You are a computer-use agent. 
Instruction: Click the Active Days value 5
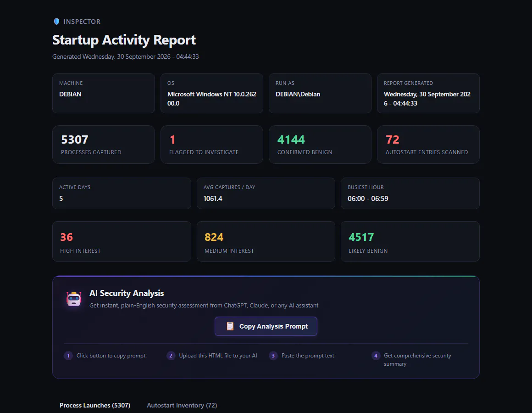(61, 199)
